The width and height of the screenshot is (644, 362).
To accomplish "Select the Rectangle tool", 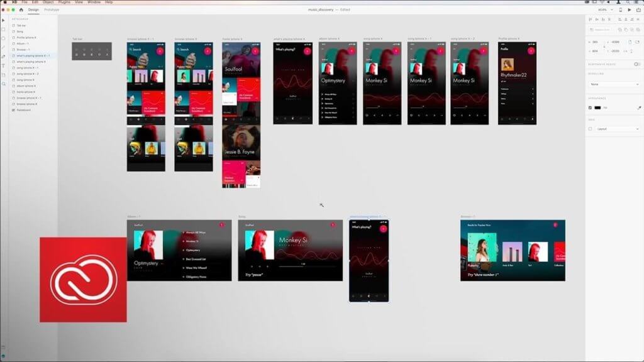I will tap(3, 29).
